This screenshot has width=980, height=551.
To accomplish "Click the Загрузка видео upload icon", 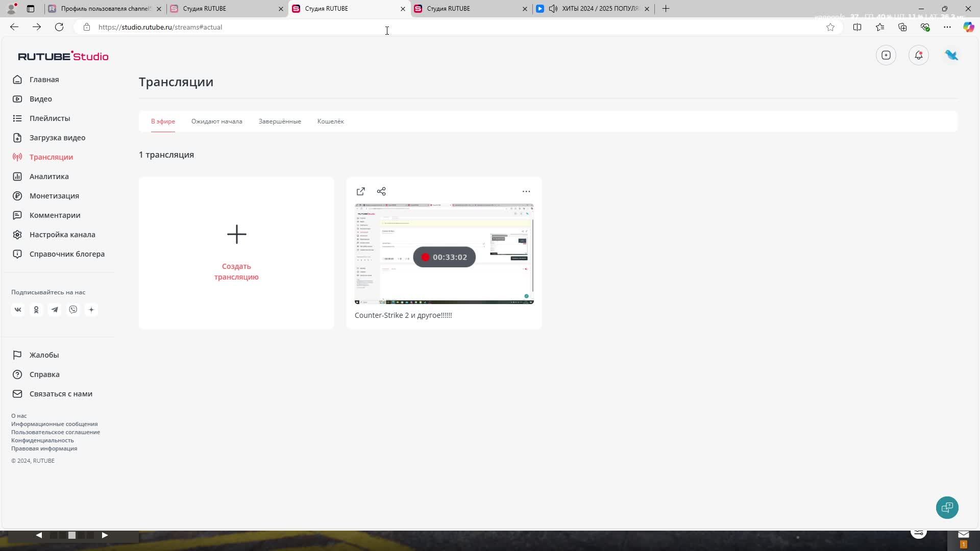I will pos(17,138).
